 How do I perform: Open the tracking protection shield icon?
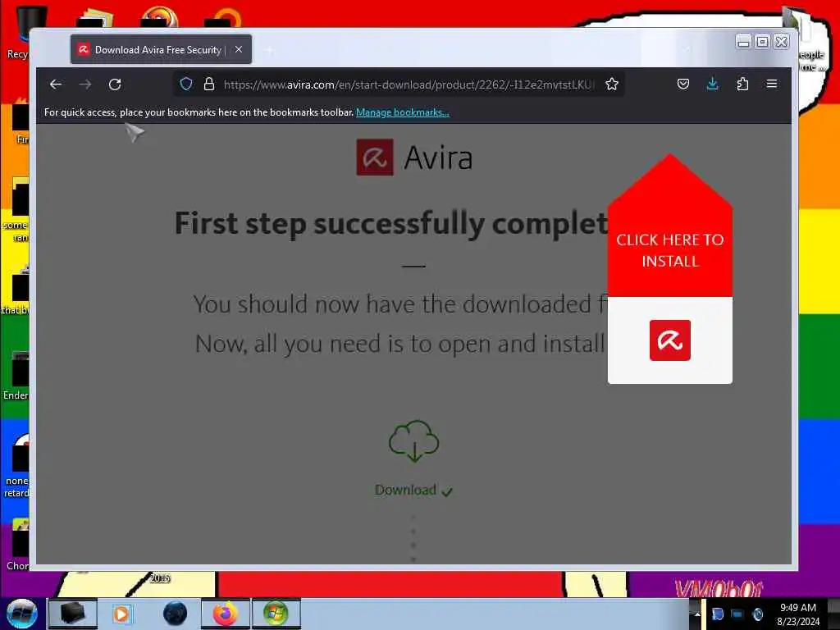point(186,84)
